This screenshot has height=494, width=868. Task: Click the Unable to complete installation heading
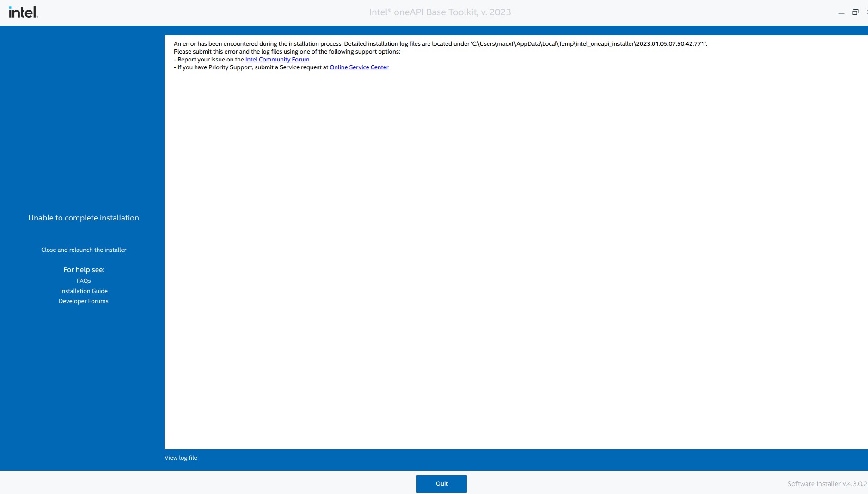[84, 218]
